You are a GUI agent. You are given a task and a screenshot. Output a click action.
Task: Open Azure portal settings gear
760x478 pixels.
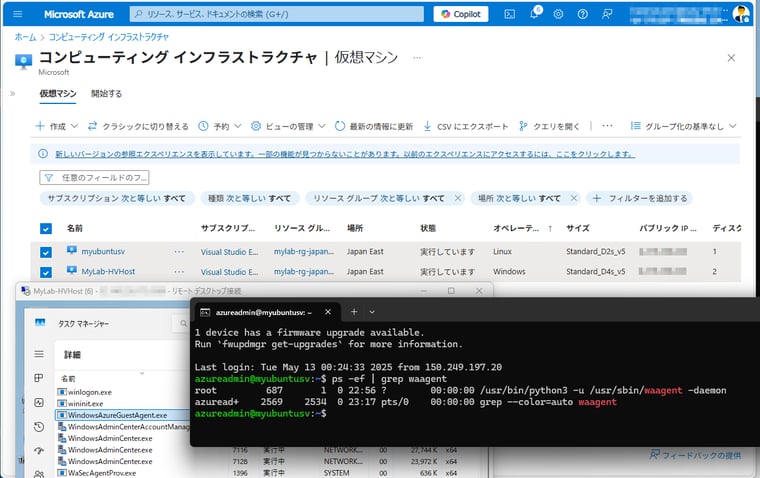pyautogui.click(x=558, y=14)
